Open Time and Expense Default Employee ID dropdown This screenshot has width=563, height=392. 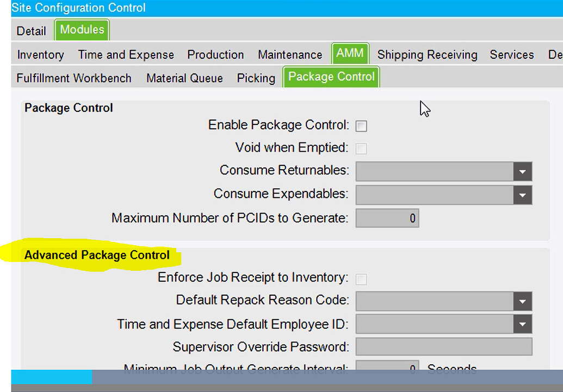[522, 324]
